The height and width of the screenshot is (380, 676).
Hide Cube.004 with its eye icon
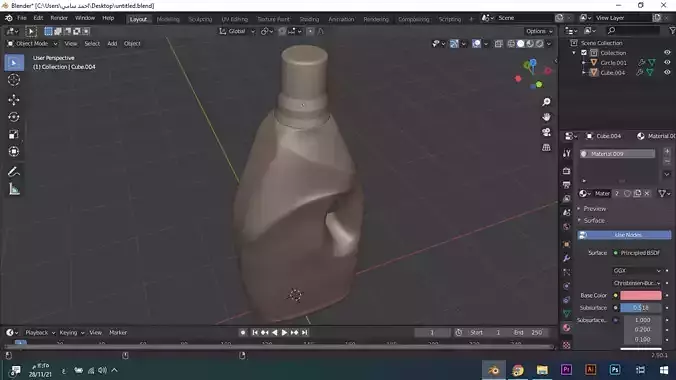tap(667, 72)
